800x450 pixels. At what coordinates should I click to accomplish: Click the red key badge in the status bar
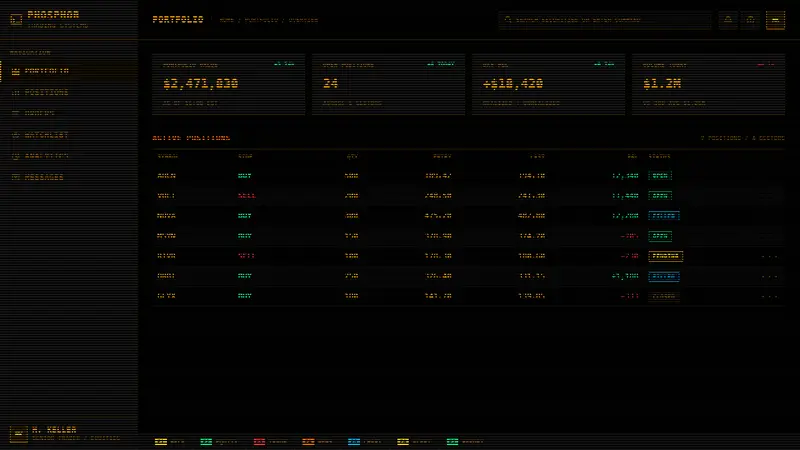[259, 442]
